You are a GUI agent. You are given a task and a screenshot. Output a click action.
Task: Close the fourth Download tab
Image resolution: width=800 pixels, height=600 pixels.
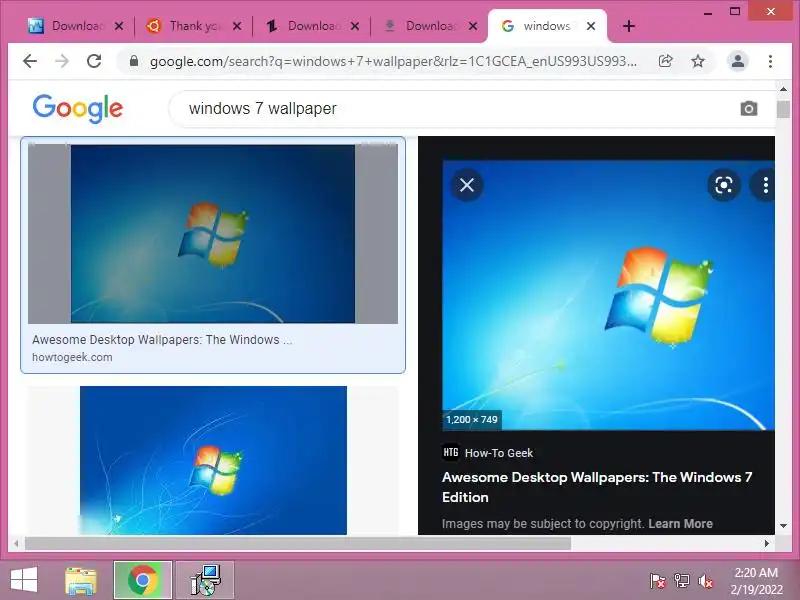click(x=473, y=26)
